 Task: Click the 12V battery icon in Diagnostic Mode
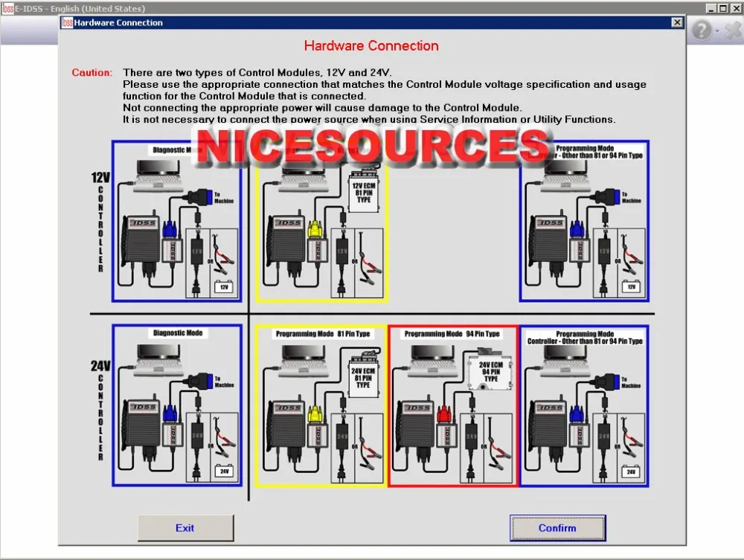pos(224,286)
